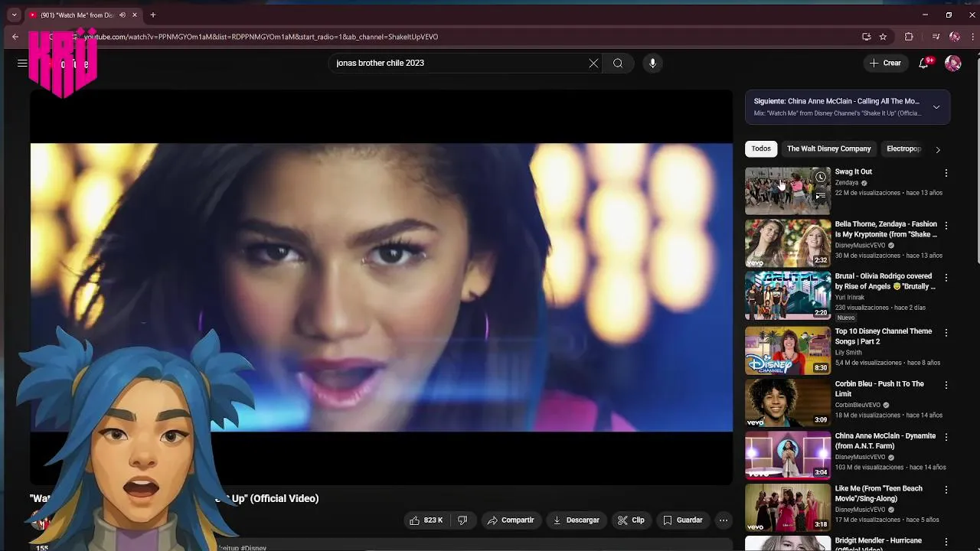
Task: Show more filter chips with right arrow
Action: [938, 149]
